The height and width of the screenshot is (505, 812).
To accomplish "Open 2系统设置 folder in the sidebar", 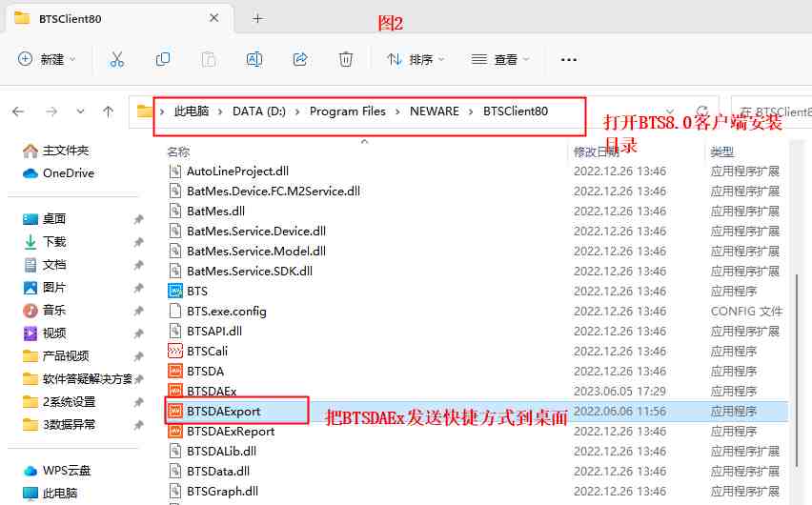I will tap(59, 401).
